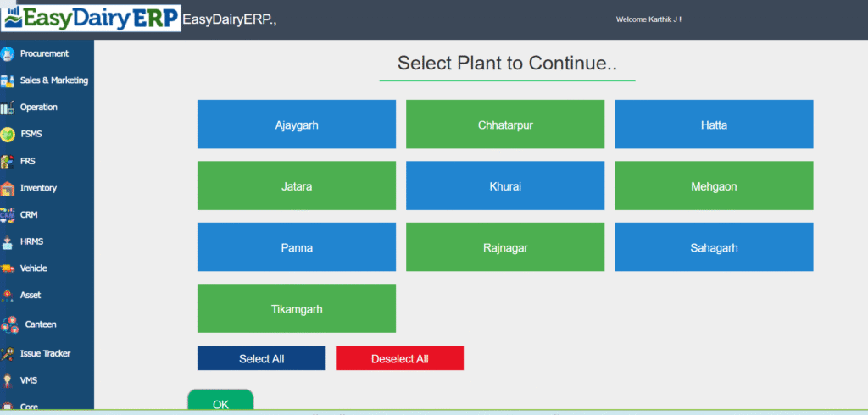Screen dimensions: 868x415
Task: Open the Inventory module icon
Action: [8, 188]
